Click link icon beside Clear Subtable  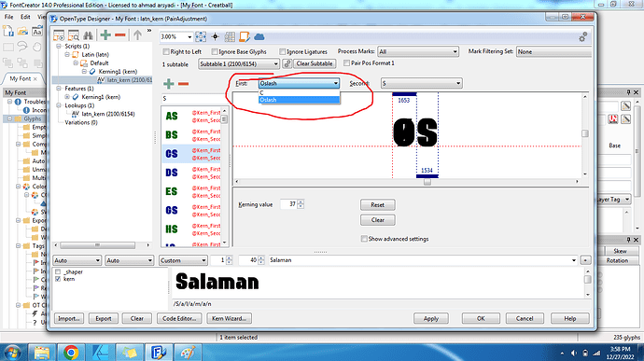[287, 63]
